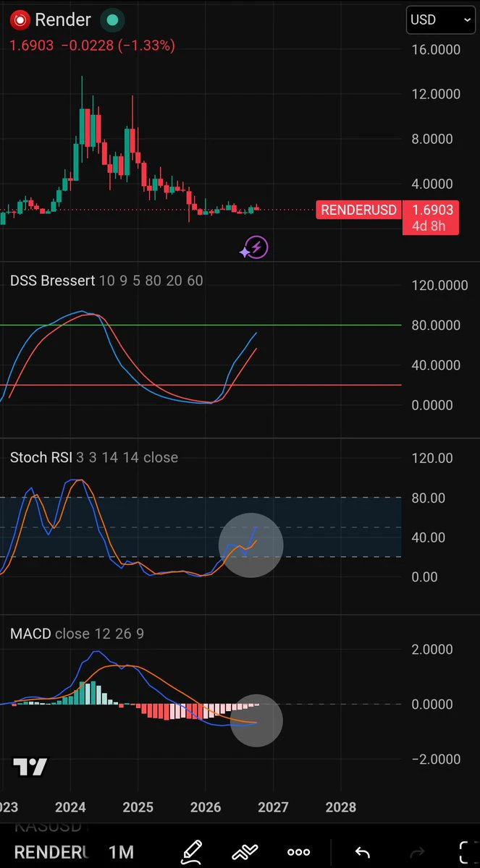Select the MACD indicator title
The width and height of the screenshot is (480, 868).
pyautogui.click(x=30, y=634)
